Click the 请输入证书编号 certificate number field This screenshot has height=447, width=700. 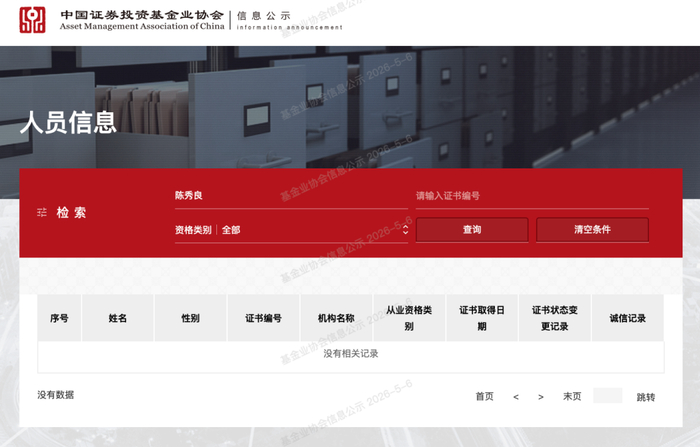pyautogui.click(x=532, y=196)
